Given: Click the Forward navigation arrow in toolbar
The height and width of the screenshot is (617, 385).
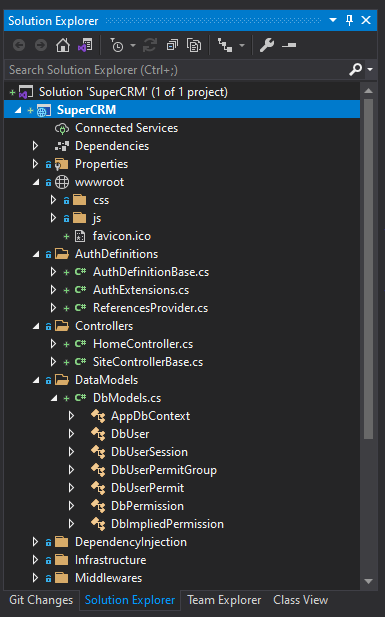Looking at the screenshot, I should pyautogui.click(x=41, y=45).
